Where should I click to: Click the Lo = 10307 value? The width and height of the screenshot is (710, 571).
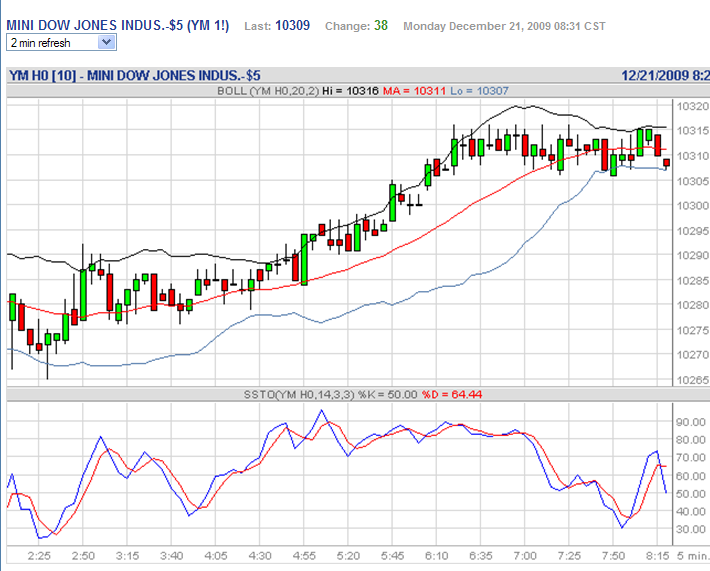coord(479,91)
